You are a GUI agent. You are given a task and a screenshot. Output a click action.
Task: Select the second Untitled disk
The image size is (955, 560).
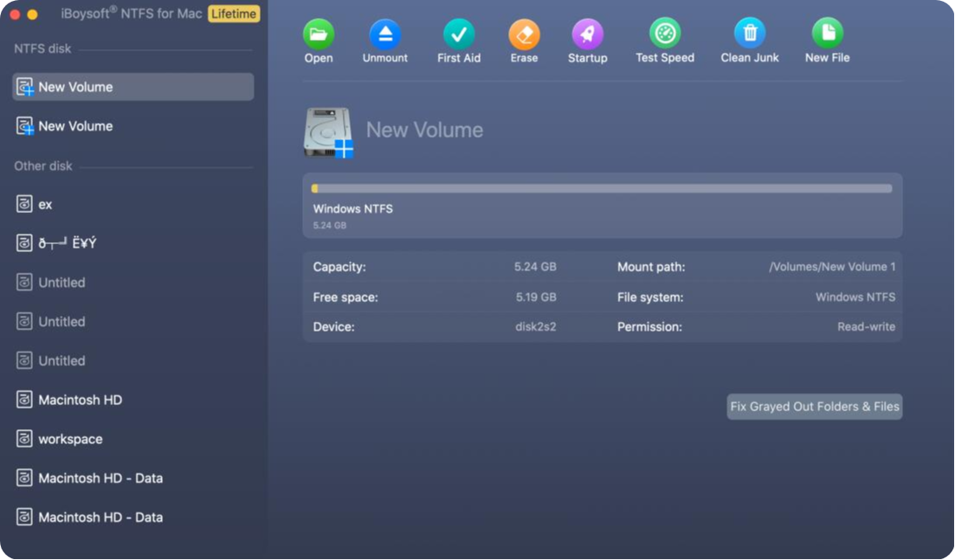pos(132,321)
